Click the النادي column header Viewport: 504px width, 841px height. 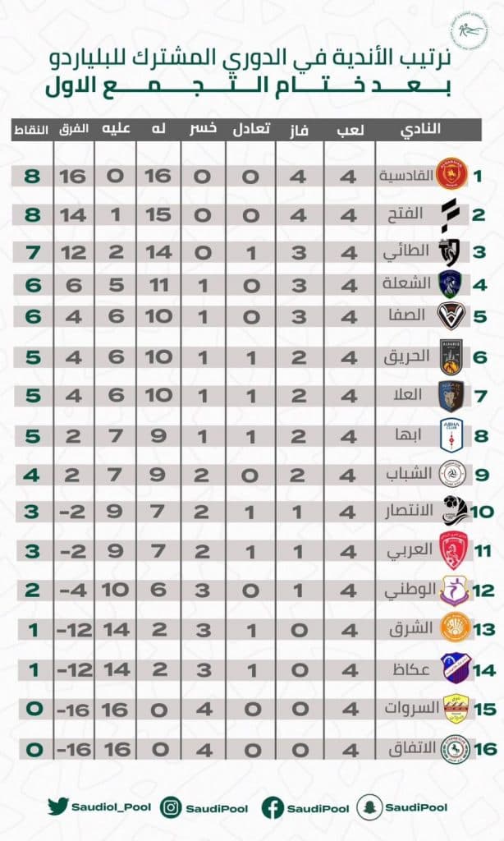coord(421,129)
